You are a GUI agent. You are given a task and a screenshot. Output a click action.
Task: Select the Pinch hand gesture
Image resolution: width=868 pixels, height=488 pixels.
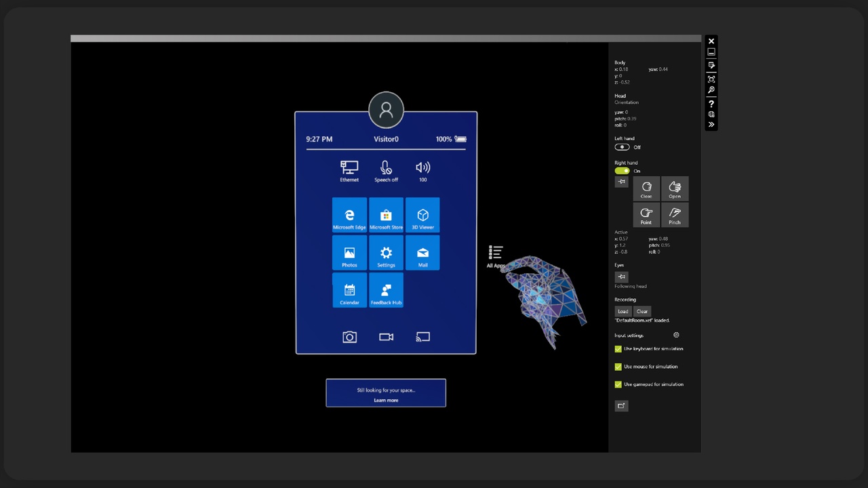point(675,215)
